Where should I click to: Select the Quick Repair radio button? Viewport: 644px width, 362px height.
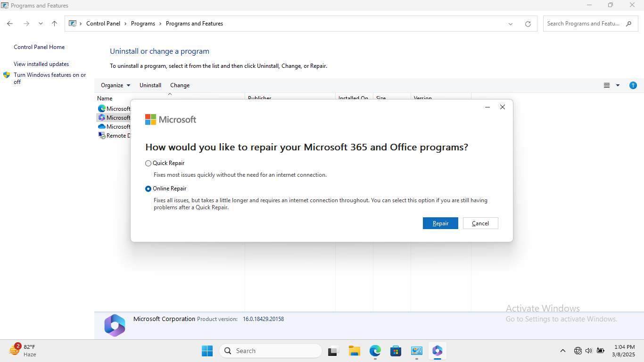pyautogui.click(x=149, y=163)
